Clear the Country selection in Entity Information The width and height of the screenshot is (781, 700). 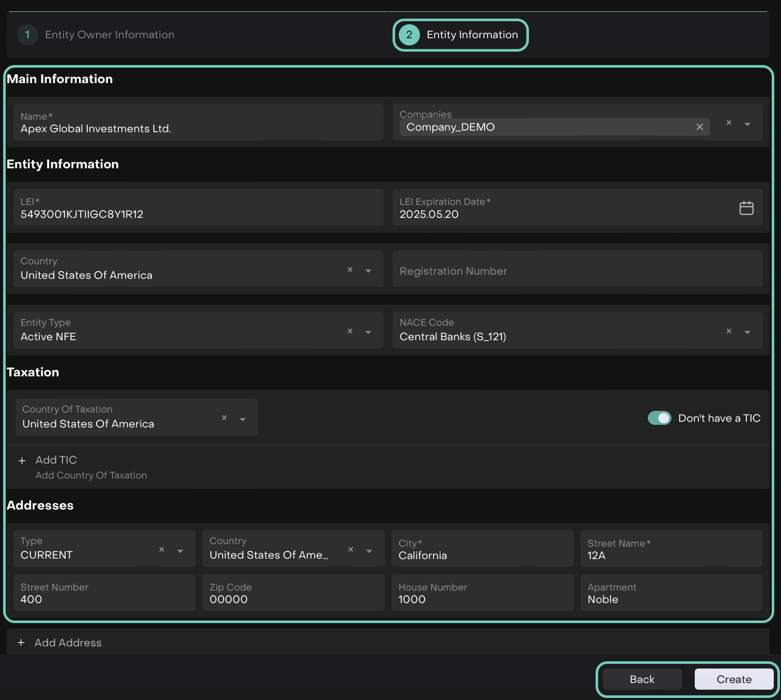(x=350, y=269)
